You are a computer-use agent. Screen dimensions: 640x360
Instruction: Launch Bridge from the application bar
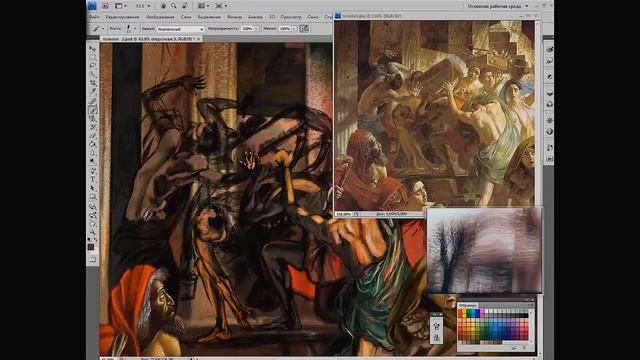[105, 6]
